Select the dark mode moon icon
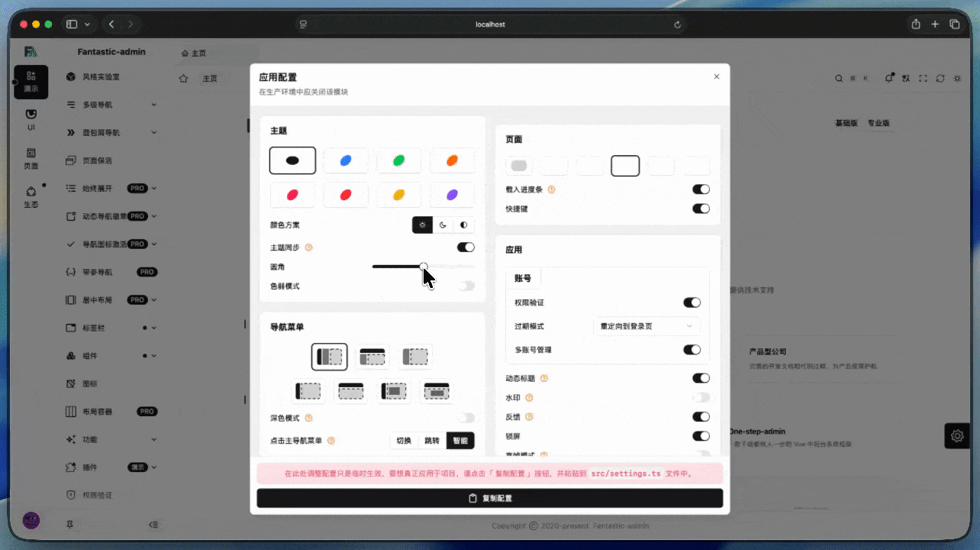The image size is (980, 550). [443, 225]
